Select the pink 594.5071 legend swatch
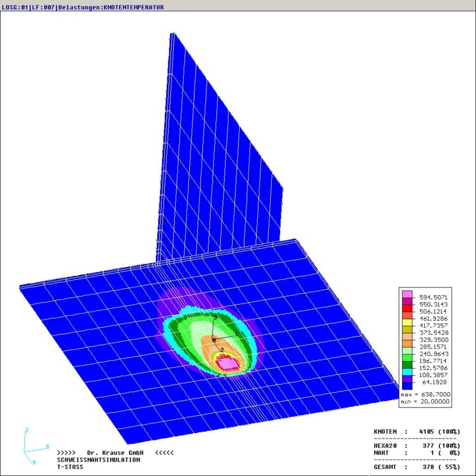 click(407, 295)
